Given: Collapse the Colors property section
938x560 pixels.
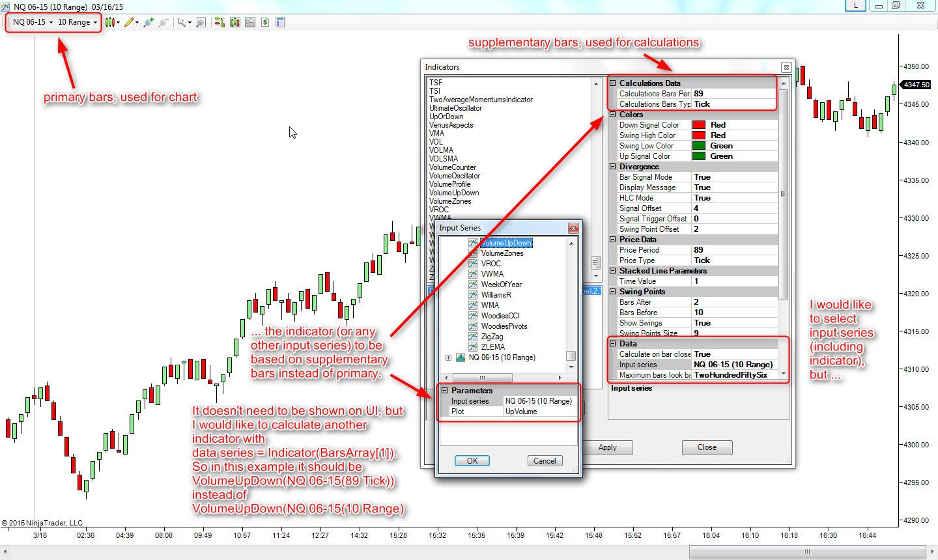Looking at the screenshot, I should pos(612,115).
